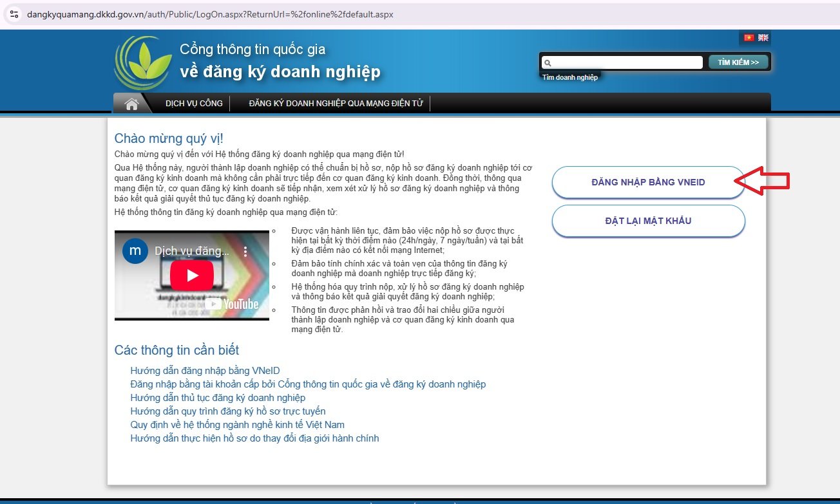840x504 pixels.
Task: Click ĐĂNG NHẬP BẰNG VNEID button
Action: tap(648, 183)
